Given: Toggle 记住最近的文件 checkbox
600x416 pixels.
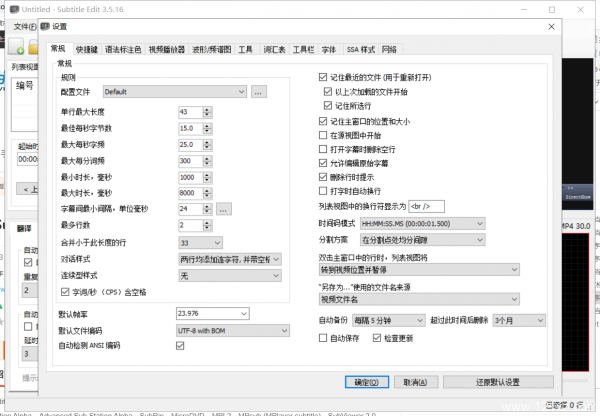Looking at the screenshot, I should click(x=321, y=76).
